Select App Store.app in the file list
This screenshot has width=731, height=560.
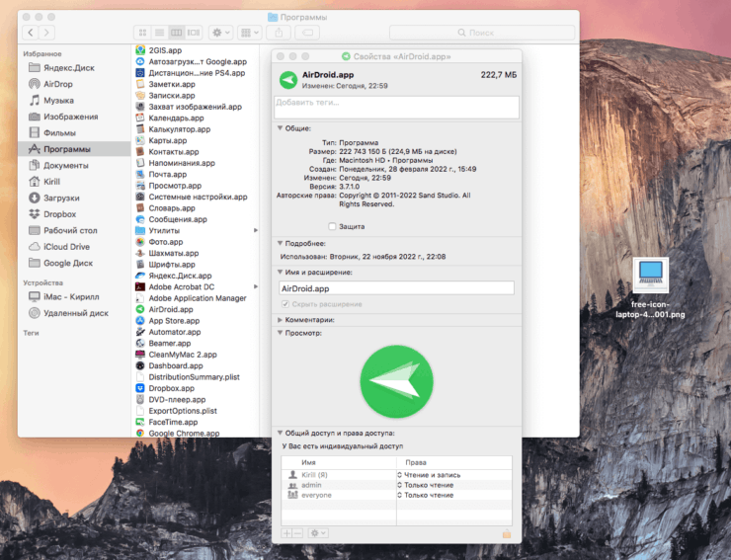[x=174, y=321]
